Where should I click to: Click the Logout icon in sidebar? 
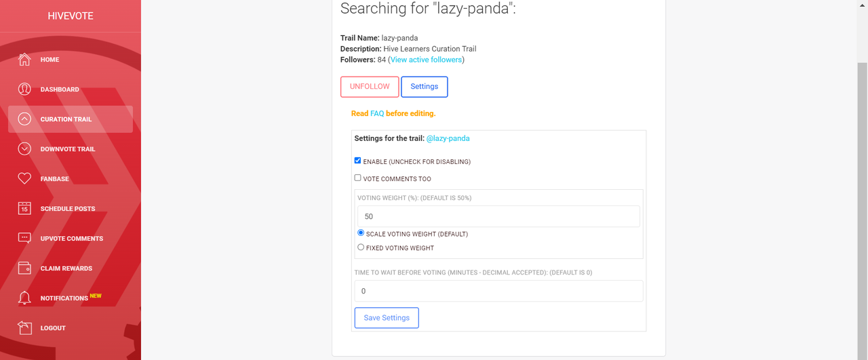[24, 328]
